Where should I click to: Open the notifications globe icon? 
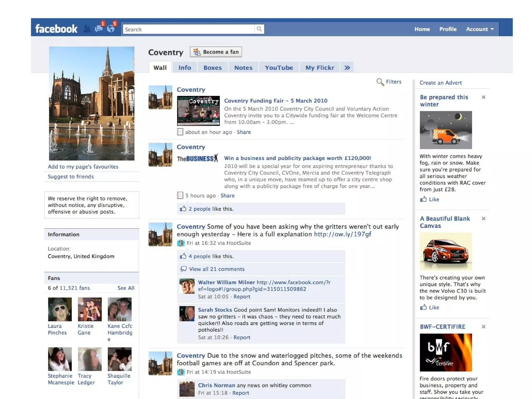pyautogui.click(x=111, y=29)
